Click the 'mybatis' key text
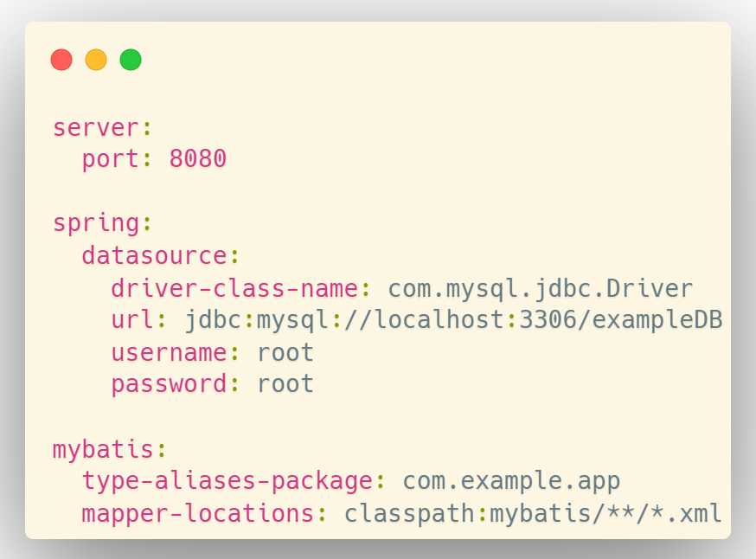 coord(103,449)
